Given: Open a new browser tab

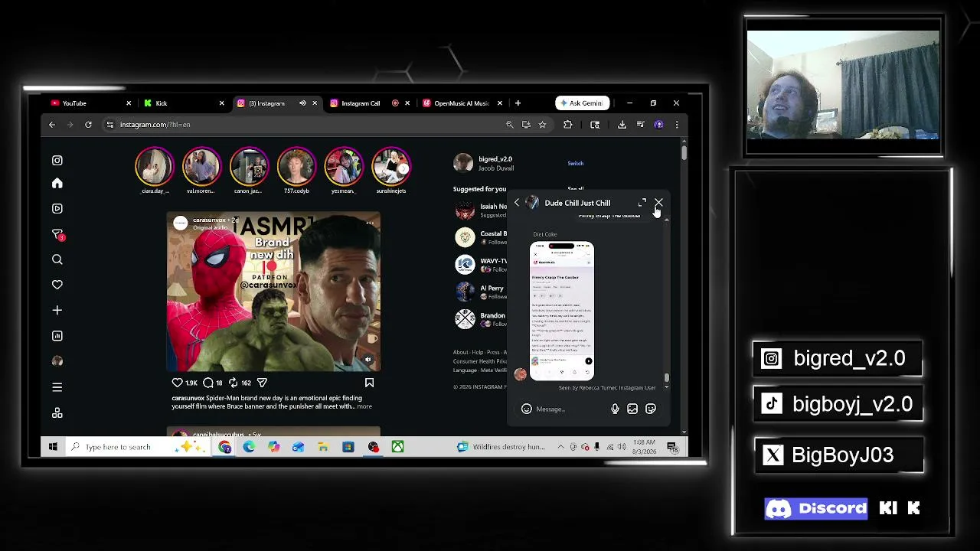Looking at the screenshot, I should pyautogui.click(x=518, y=103).
